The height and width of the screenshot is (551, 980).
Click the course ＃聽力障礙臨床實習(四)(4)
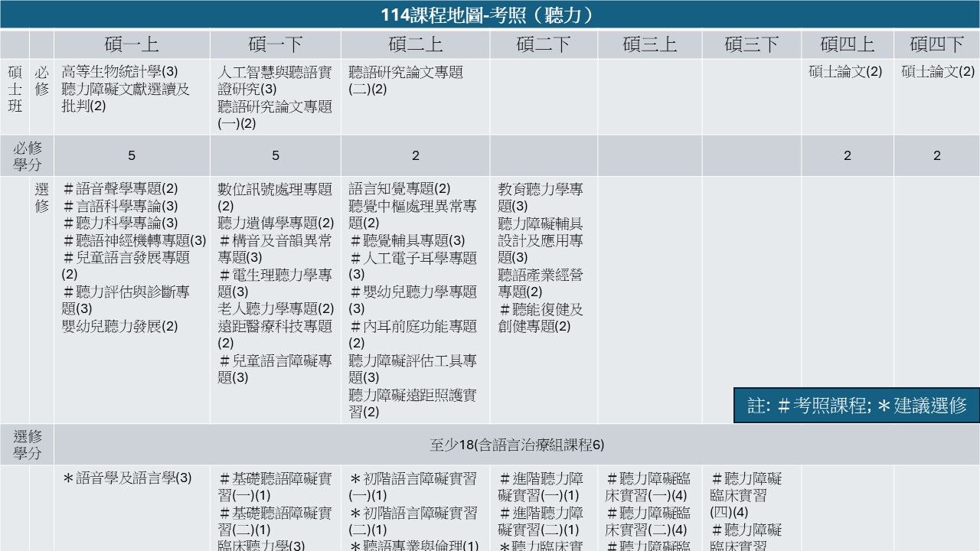[746, 495]
